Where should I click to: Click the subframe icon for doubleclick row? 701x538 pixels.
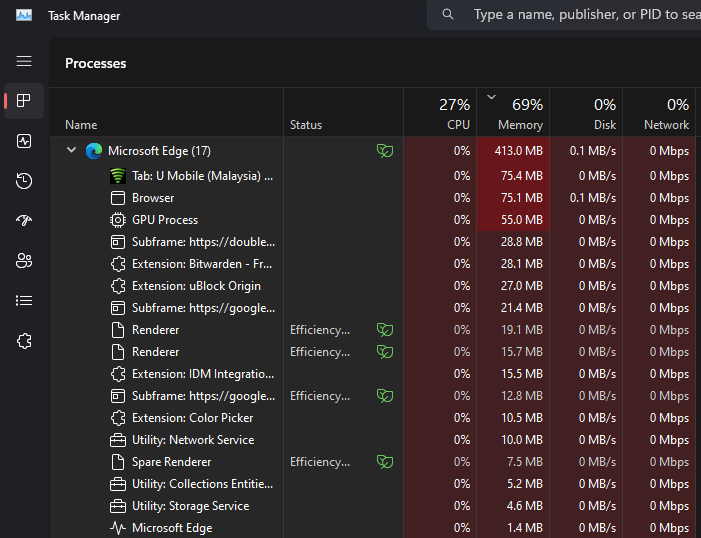(118, 242)
